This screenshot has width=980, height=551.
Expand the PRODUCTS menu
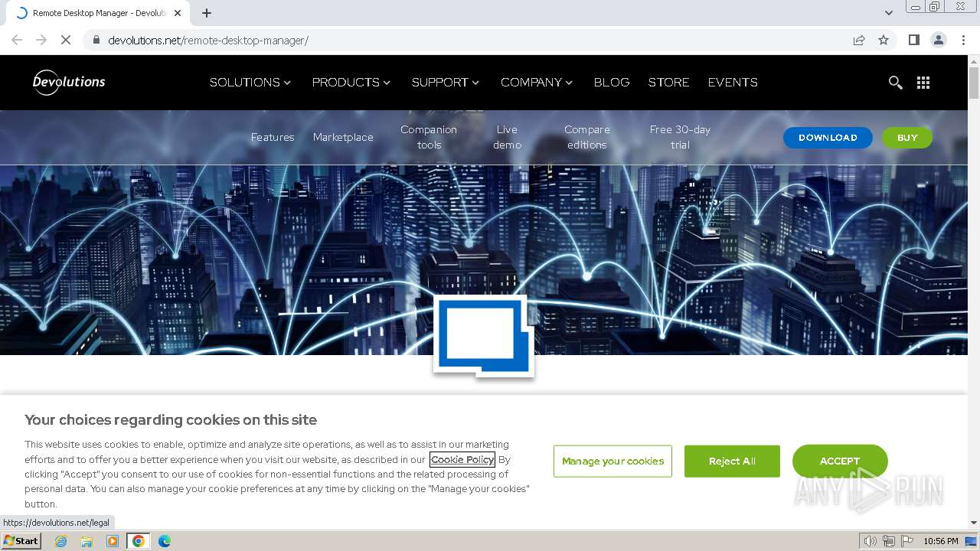click(x=351, y=82)
